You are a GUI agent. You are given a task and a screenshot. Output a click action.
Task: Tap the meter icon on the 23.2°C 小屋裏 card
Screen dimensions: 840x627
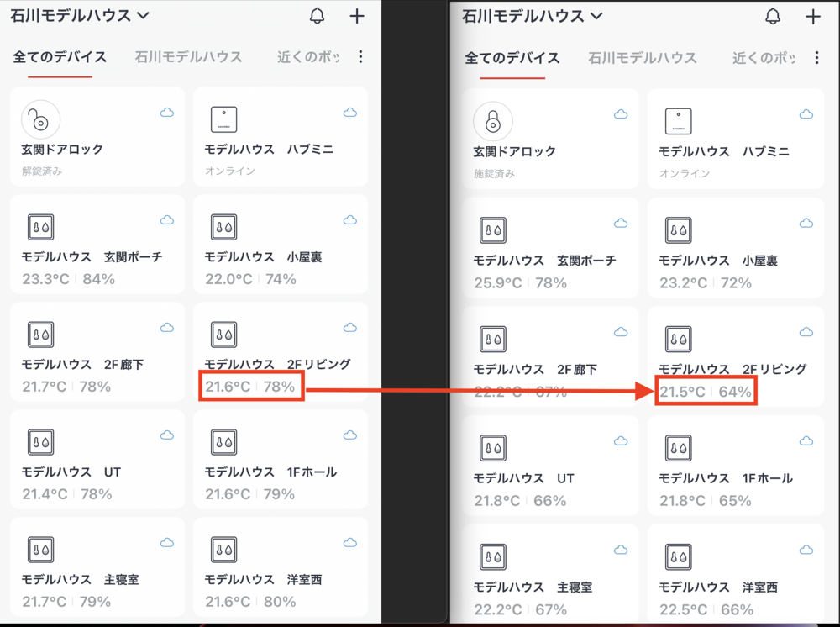[x=678, y=230]
